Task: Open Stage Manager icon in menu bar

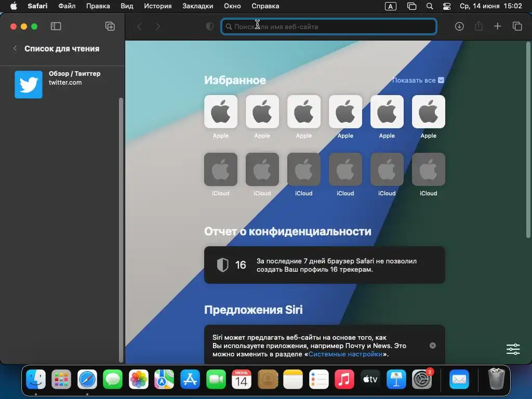Action: click(x=411, y=6)
